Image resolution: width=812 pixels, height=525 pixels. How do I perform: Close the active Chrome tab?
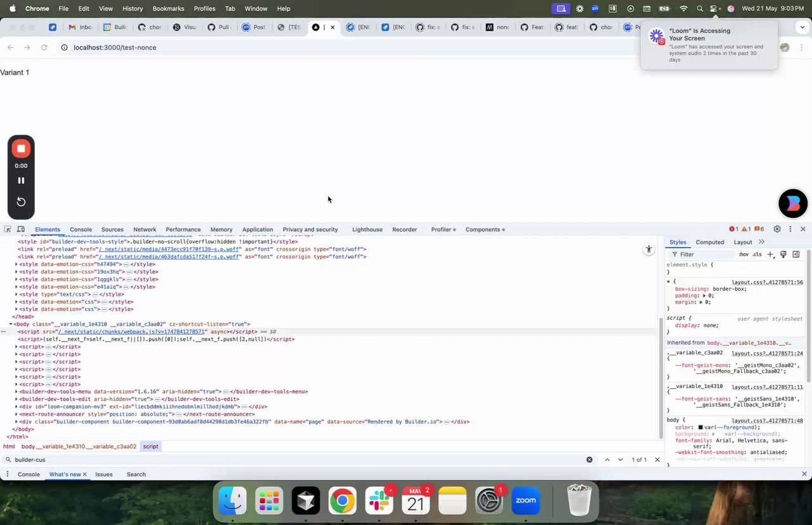click(332, 27)
